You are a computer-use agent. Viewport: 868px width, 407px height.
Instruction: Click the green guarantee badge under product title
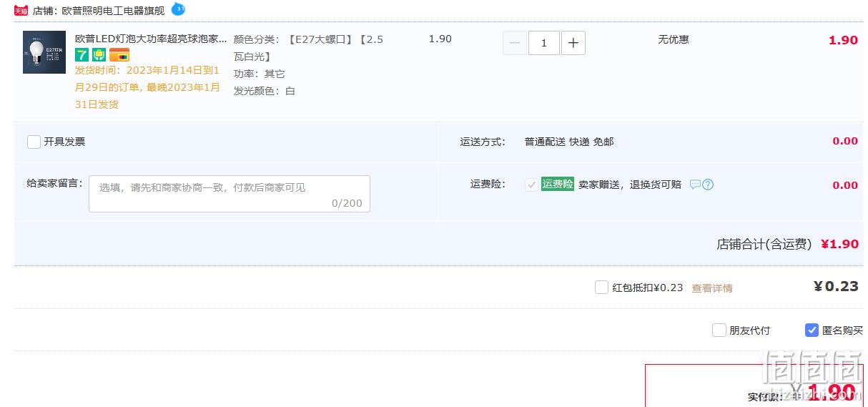(x=99, y=54)
